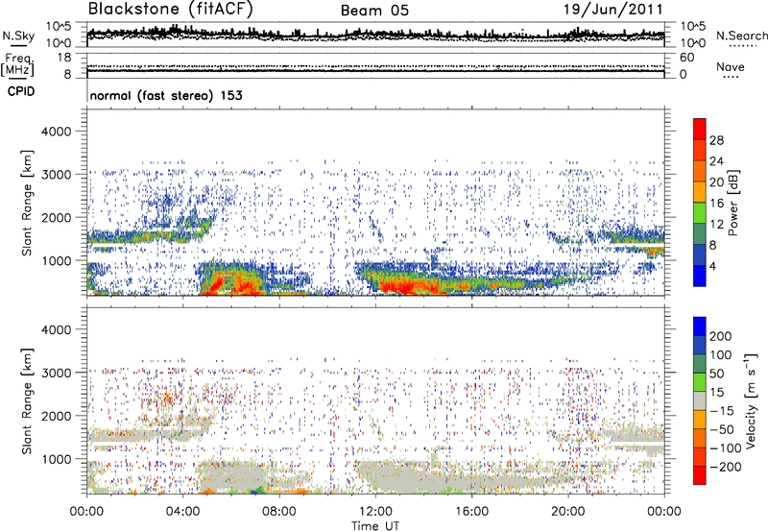Click the "N.Search" legend label
768x532 pixels.
(x=741, y=36)
